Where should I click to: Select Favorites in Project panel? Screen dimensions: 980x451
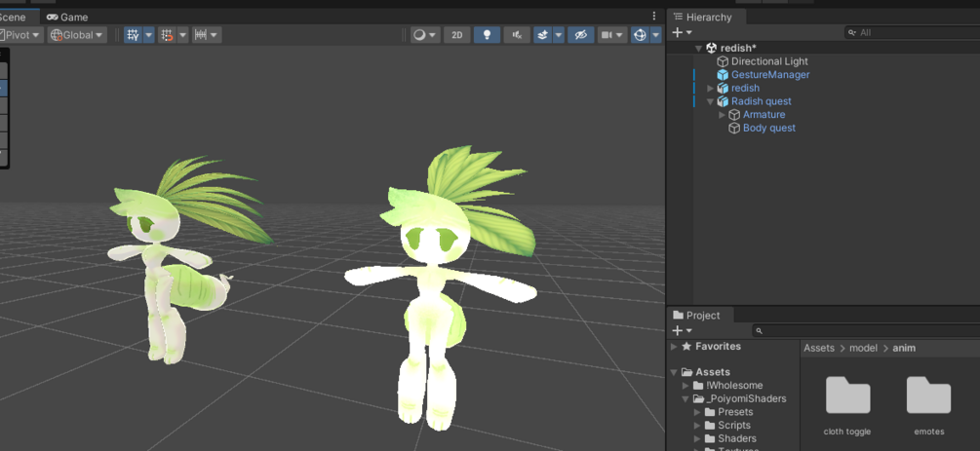pos(718,346)
